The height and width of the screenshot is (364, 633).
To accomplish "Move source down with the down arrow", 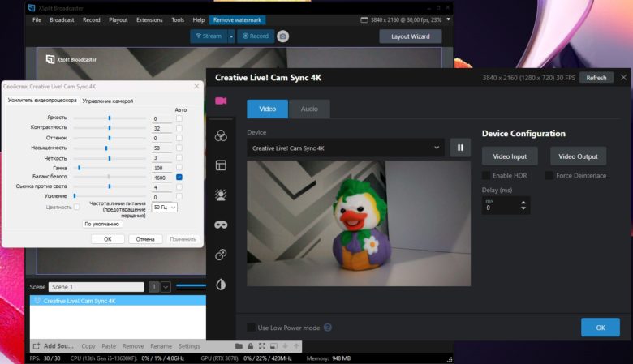I will (x=285, y=346).
